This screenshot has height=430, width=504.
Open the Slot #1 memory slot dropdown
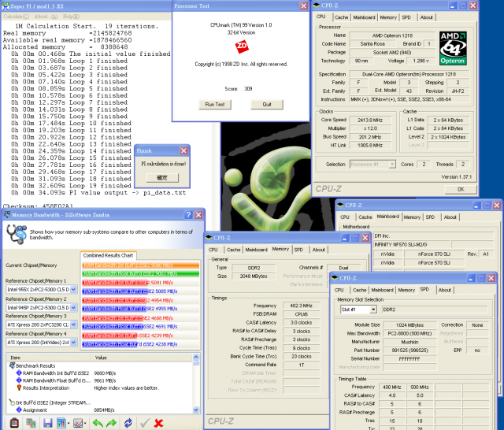pyautogui.click(x=373, y=310)
